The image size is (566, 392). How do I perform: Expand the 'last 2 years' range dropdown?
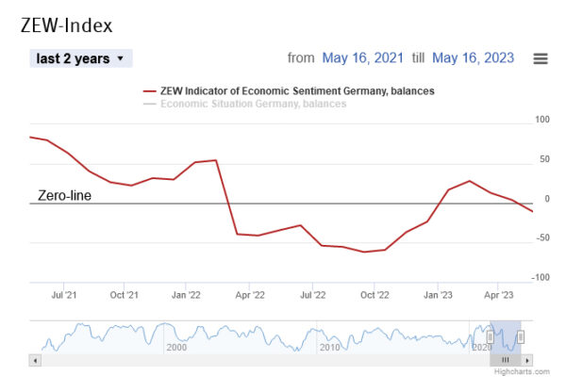(x=81, y=58)
